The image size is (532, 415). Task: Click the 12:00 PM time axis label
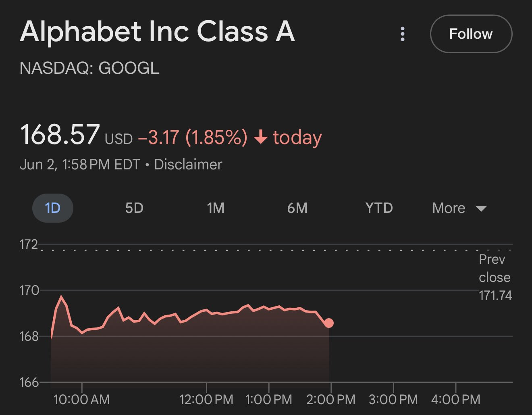click(206, 400)
